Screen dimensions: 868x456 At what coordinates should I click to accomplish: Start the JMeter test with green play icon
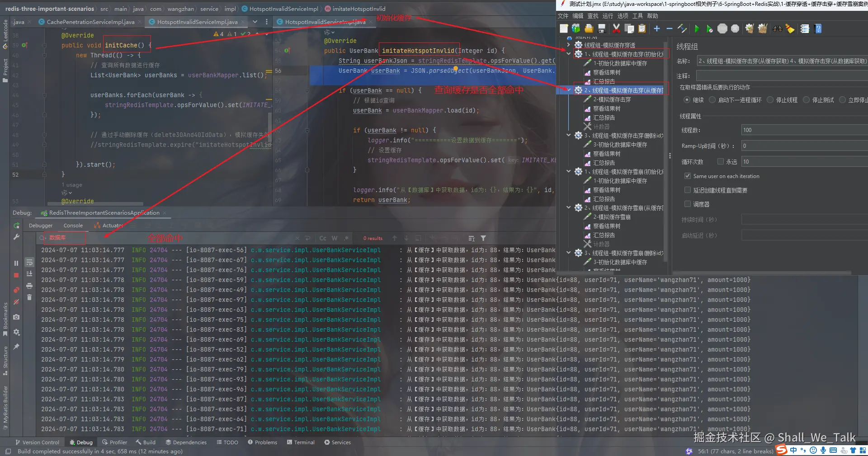[697, 28]
